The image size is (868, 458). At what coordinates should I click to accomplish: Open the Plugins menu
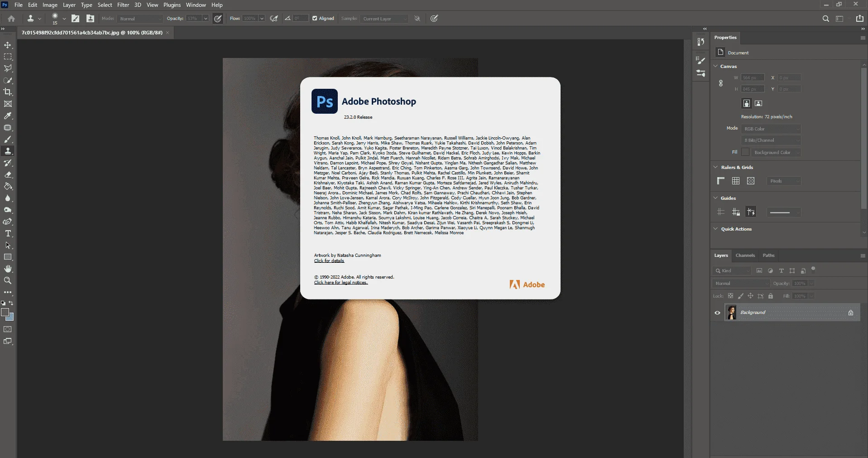point(172,5)
